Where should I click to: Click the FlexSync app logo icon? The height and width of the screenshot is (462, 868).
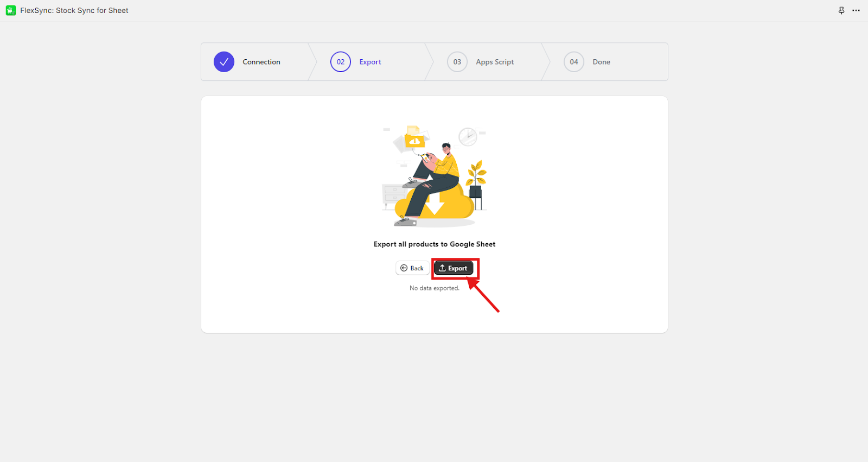click(x=11, y=10)
